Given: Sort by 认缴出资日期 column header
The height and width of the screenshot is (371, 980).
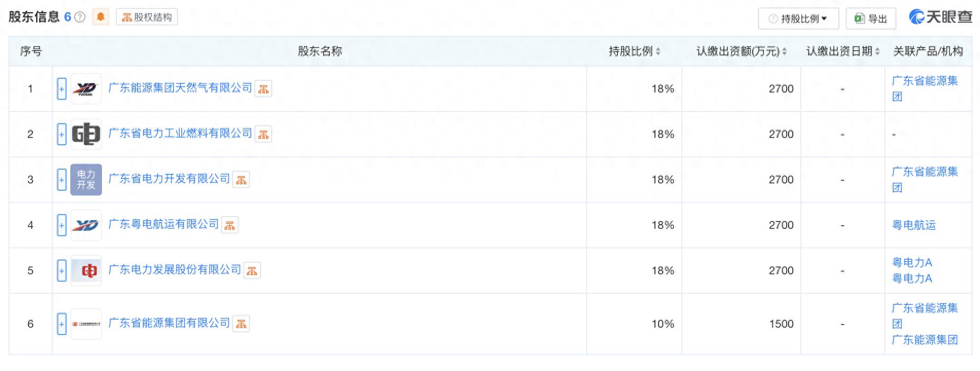Looking at the screenshot, I should pyautogui.click(x=843, y=51).
